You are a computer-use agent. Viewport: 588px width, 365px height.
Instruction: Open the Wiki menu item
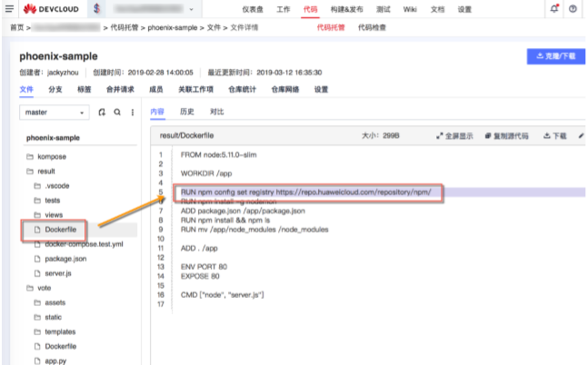(410, 9)
